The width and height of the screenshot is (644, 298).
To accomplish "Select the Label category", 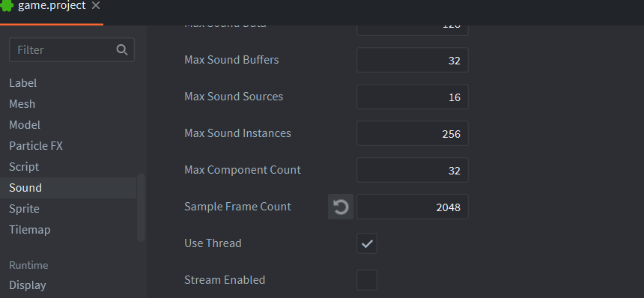I will pyautogui.click(x=23, y=83).
